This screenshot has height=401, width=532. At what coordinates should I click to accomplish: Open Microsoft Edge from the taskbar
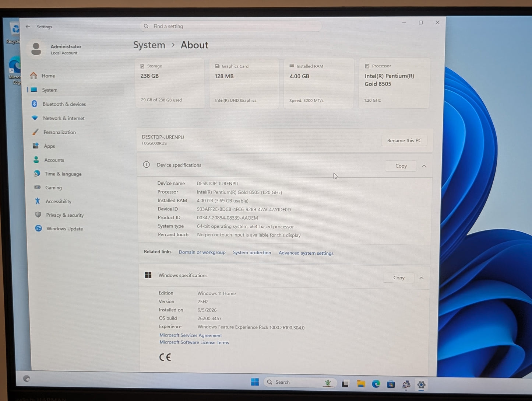(376, 384)
